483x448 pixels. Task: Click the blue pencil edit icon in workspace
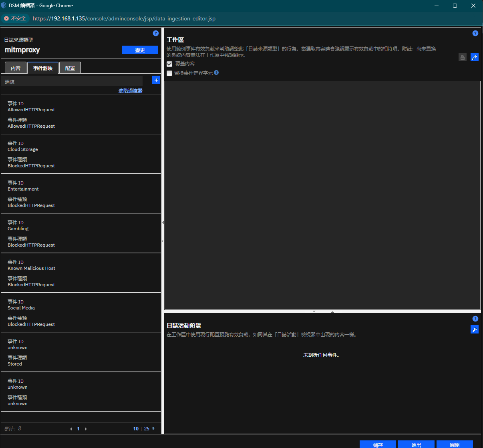(x=475, y=57)
